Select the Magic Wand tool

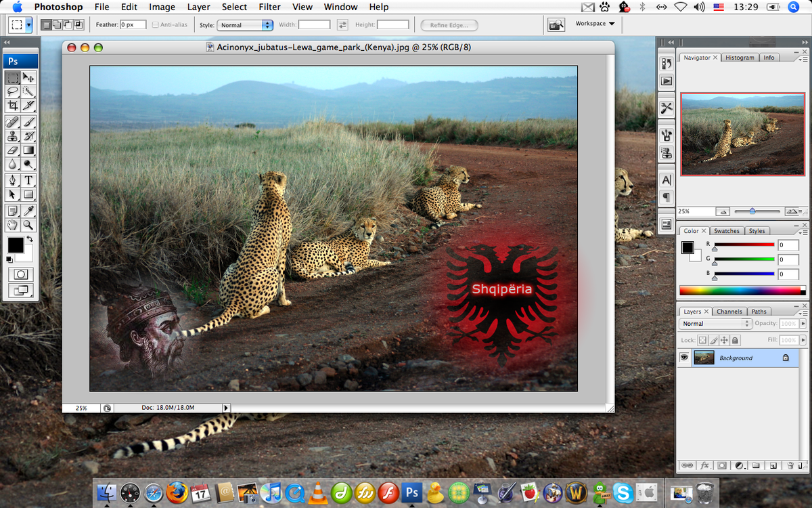[x=28, y=91]
